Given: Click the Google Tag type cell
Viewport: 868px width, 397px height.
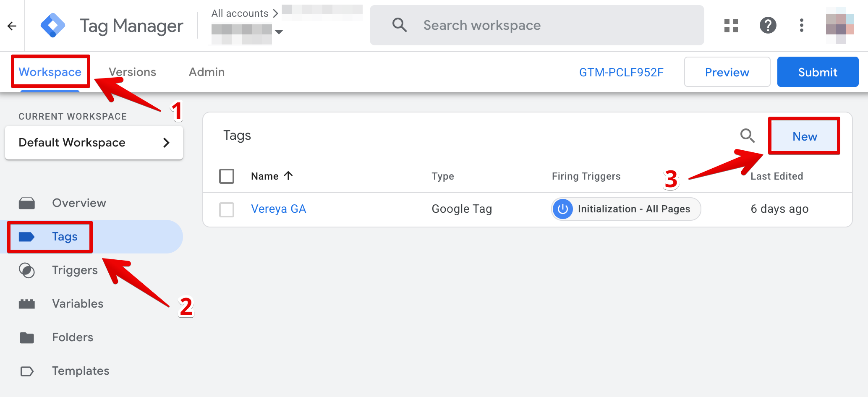Looking at the screenshot, I should (462, 209).
